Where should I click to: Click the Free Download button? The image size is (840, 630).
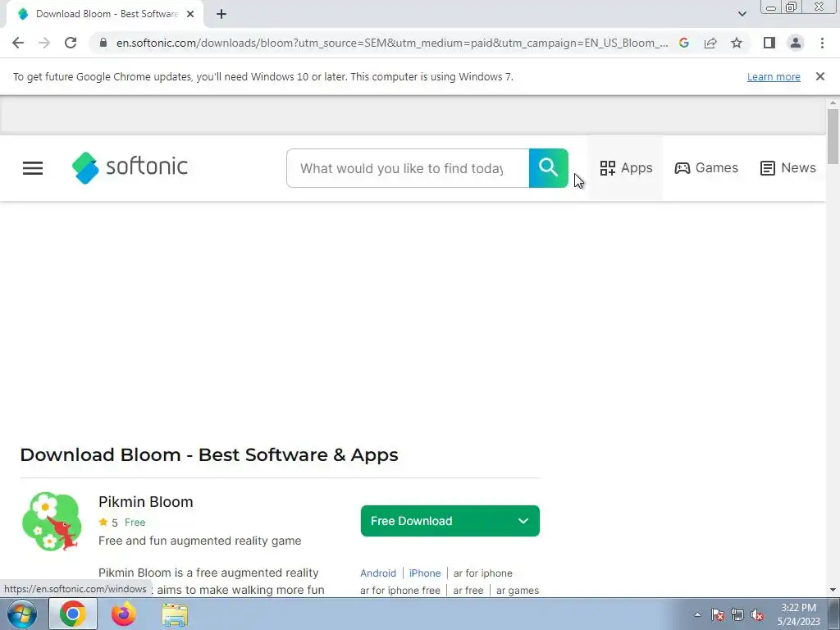click(x=450, y=521)
